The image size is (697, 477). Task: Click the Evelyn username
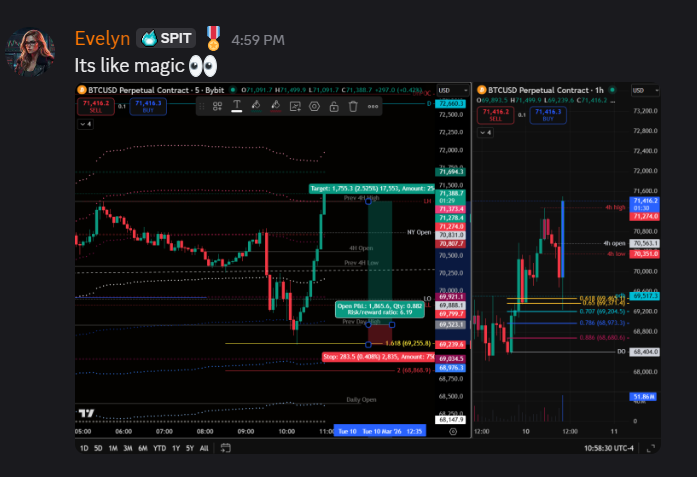click(x=102, y=39)
